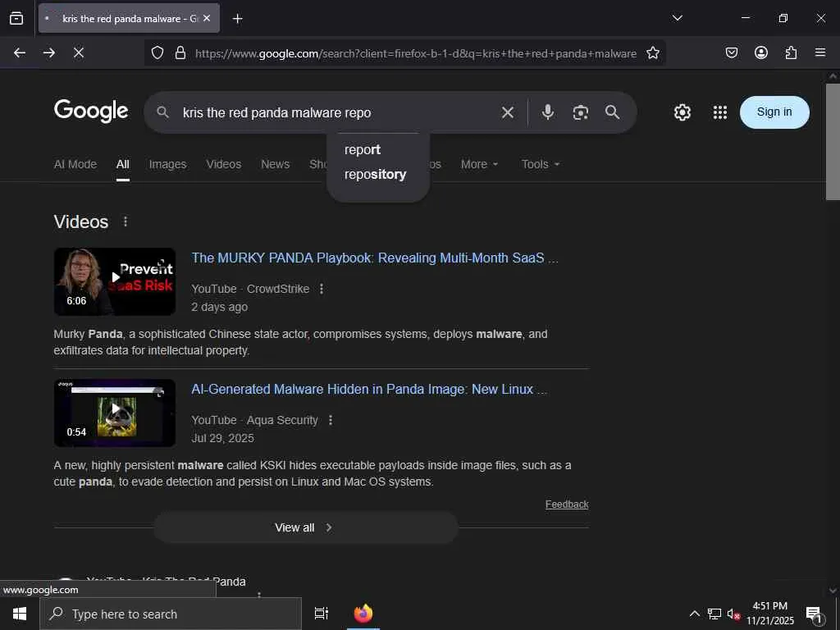The height and width of the screenshot is (630, 840).
Task: Click taskbar 'Type here to search' box
Action: click(171, 614)
